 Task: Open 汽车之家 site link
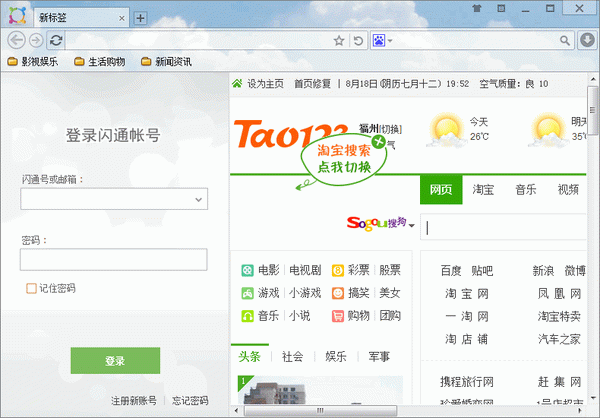tap(559, 339)
